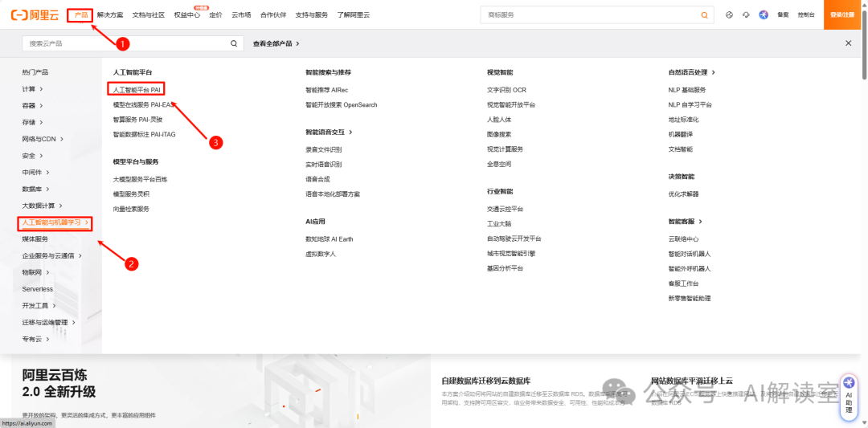Expand the 迁移与运维管理 category
This screenshot has height=428, width=868.
[49, 322]
